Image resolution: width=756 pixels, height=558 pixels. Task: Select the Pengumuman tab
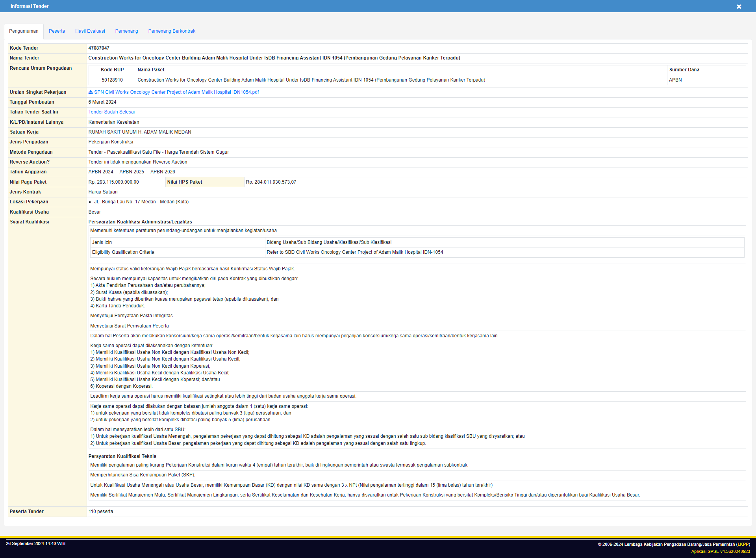coord(24,31)
